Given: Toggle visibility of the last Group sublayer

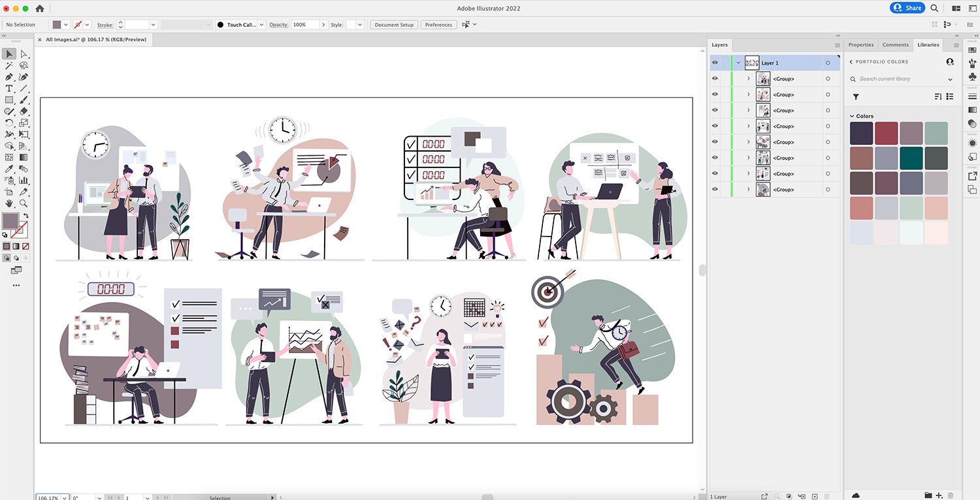Looking at the screenshot, I should (715, 190).
